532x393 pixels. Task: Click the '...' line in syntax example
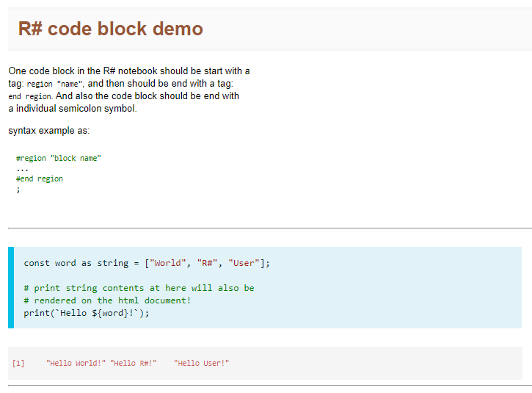(x=22, y=168)
